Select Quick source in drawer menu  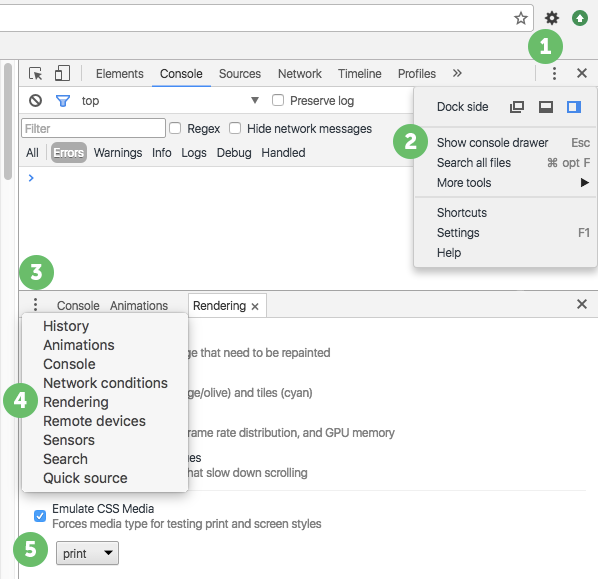pos(105,478)
